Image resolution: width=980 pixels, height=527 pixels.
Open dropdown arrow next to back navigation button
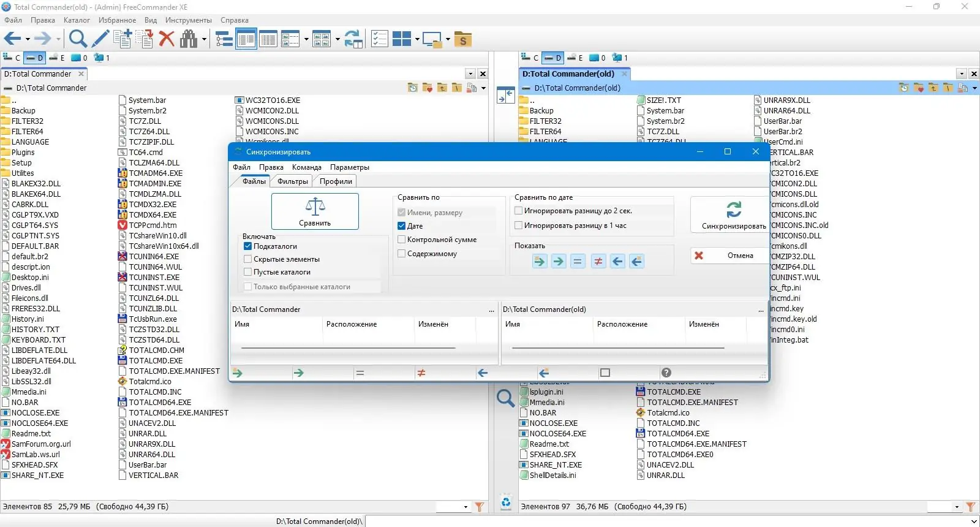(28, 40)
